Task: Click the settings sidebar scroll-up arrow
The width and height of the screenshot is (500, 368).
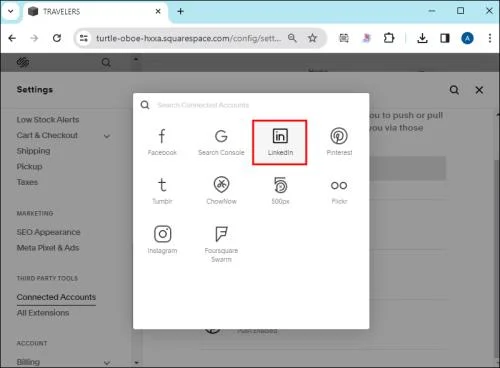Action: point(136,59)
